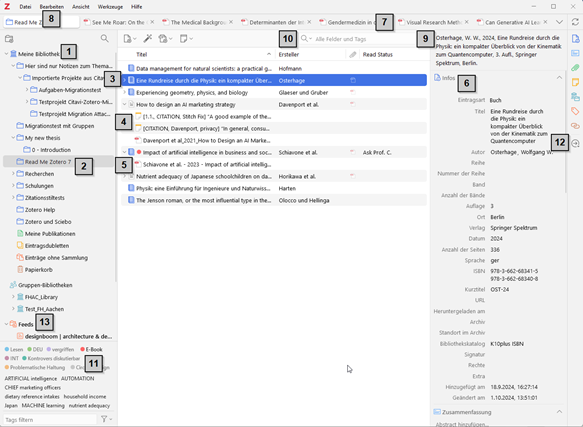Toggle the AUTOMATION tag filter
The image size is (583, 427).
click(x=77, y=379)
